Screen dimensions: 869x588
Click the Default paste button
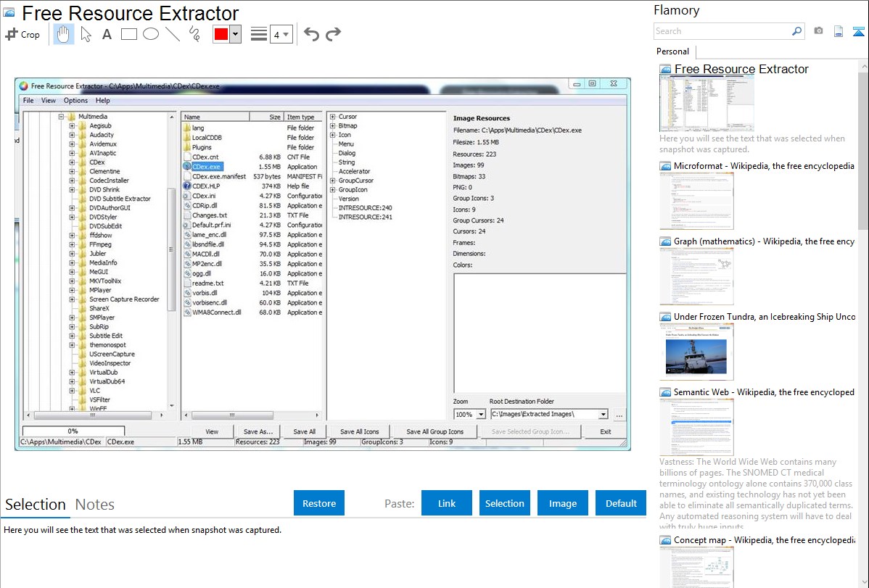point(621,503)
